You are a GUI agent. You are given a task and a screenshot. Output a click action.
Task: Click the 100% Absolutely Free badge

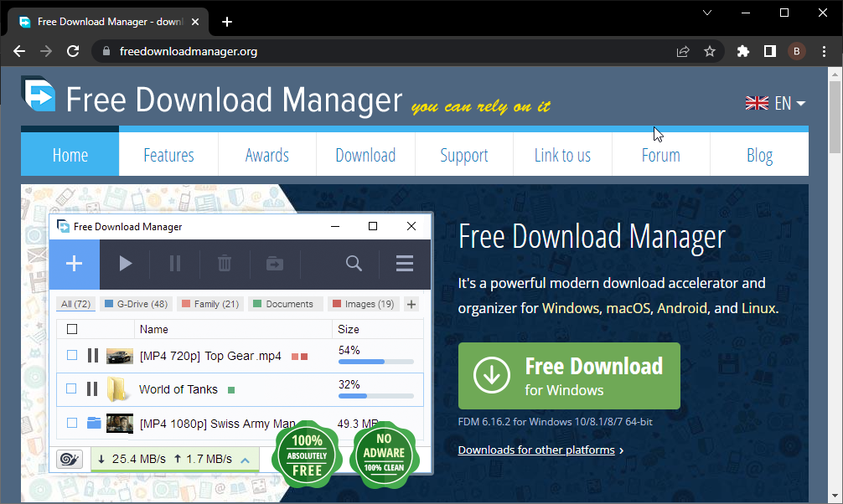[x=307, y=455]
